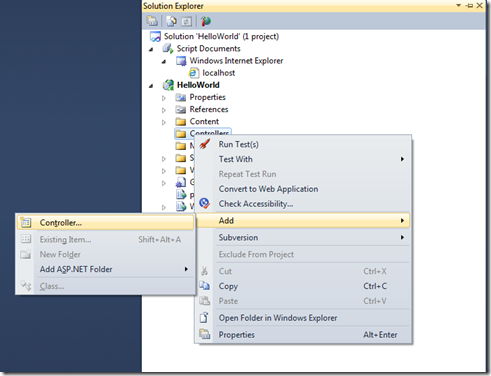Screen dimensions: 491x376
Task: Click the rocket icon beside Run Test(s)
Action: [x=205, y=144]
